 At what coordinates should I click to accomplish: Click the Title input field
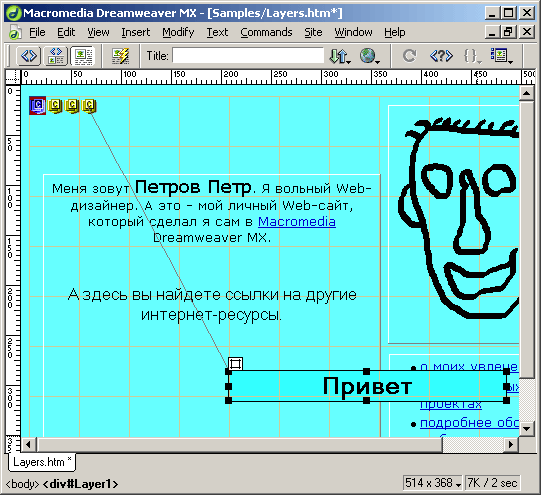click(x=248, y=56)
